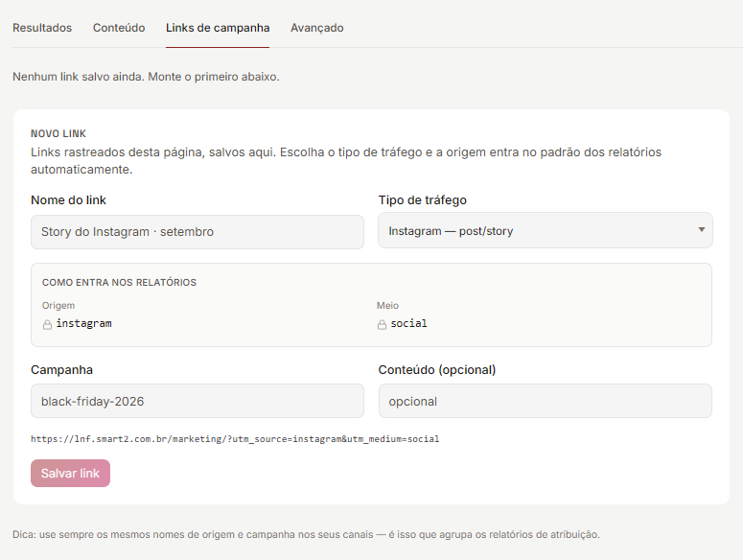Focus the Campanha input field
Image resolution: width=743 pixels, height=560 pixels.
197,401
